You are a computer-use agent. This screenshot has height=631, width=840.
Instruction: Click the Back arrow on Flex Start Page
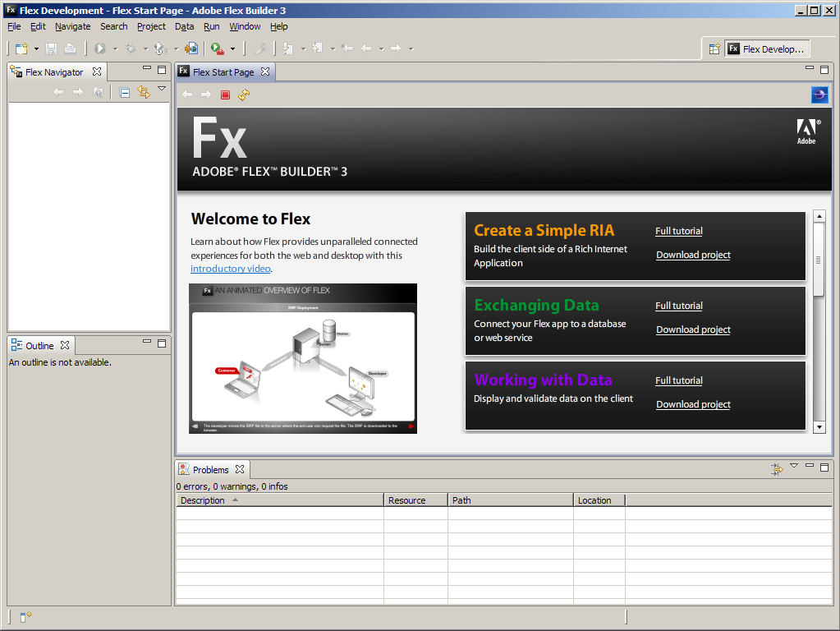click(187, 94)
